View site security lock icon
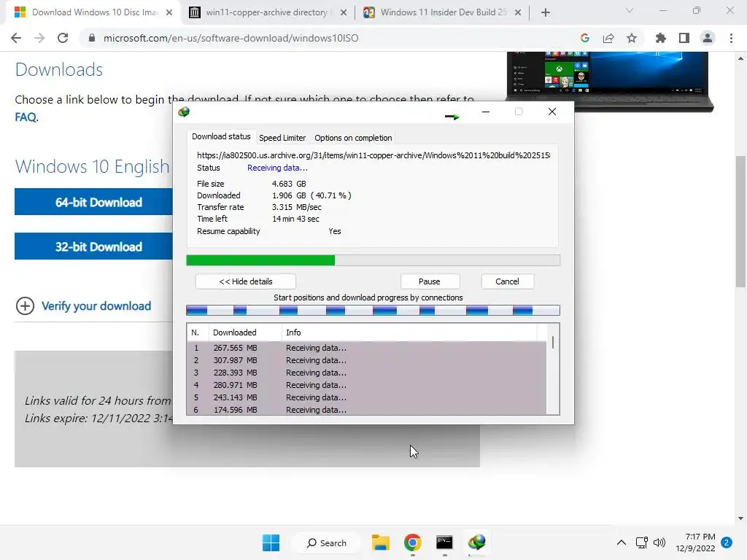747x560 pixels. click(91, 38)
